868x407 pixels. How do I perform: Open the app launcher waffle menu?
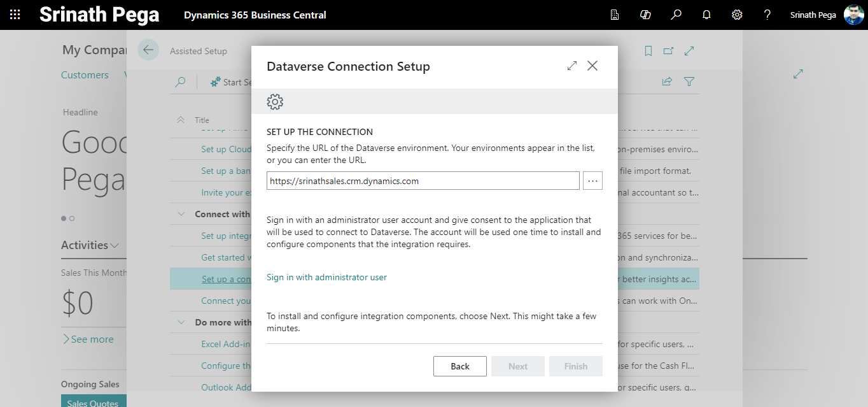pos(15,15)
